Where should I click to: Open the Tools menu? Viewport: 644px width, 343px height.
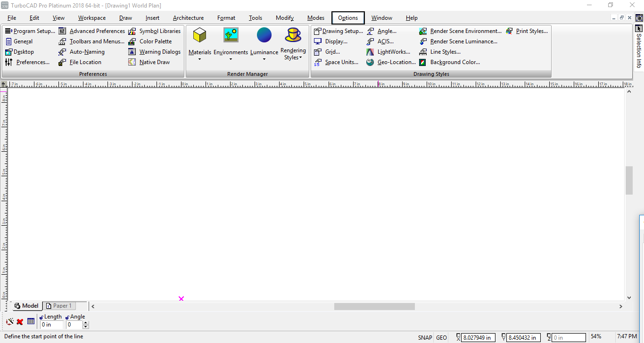coord(256,18)
